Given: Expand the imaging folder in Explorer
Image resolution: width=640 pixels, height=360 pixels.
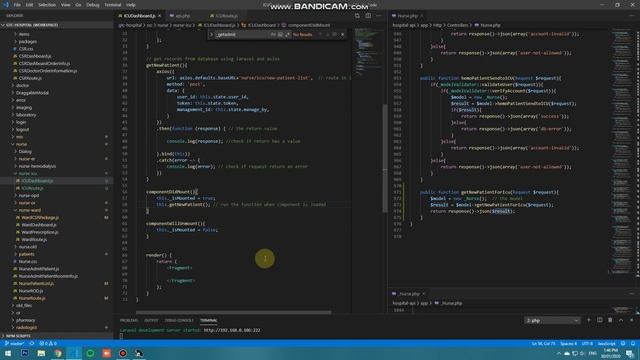Looking at the screenshot, I should pyautogui.click(x=24, y=108).
